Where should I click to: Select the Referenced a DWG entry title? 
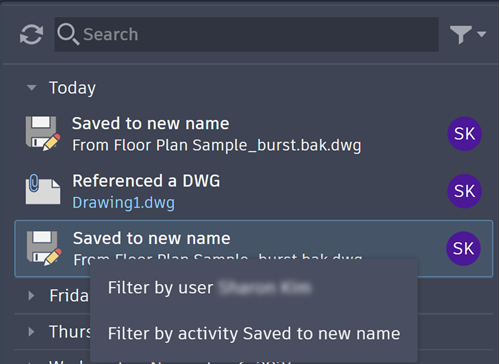point(146,181)
